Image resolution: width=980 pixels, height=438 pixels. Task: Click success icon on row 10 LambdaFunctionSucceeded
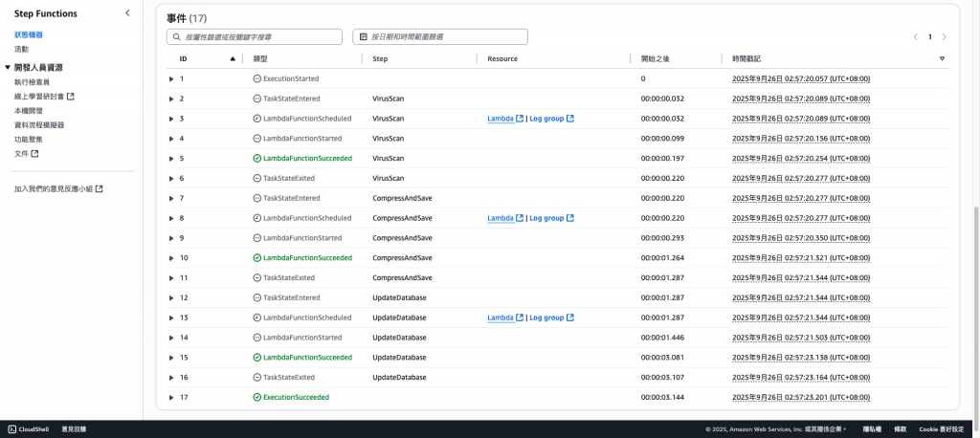[256, 258]
